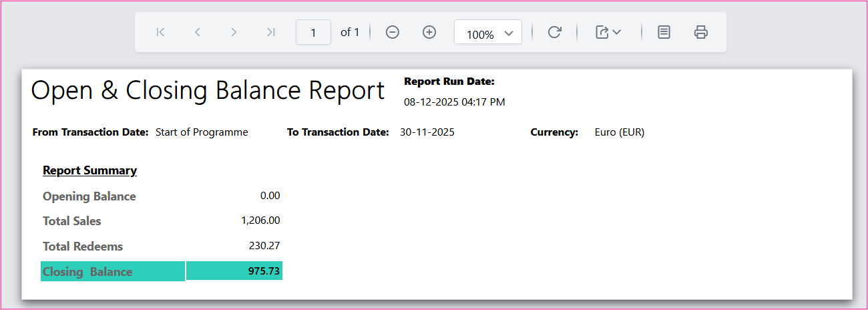Print the report with printer icon
The height and width of the screenshot is (310, 868).
pyautogui.click(x=700, y=32)
